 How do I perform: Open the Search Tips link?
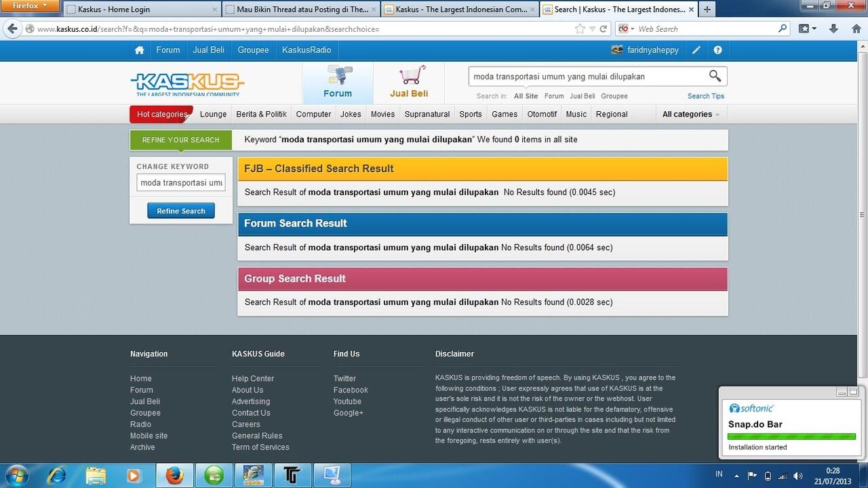[706, 96]
